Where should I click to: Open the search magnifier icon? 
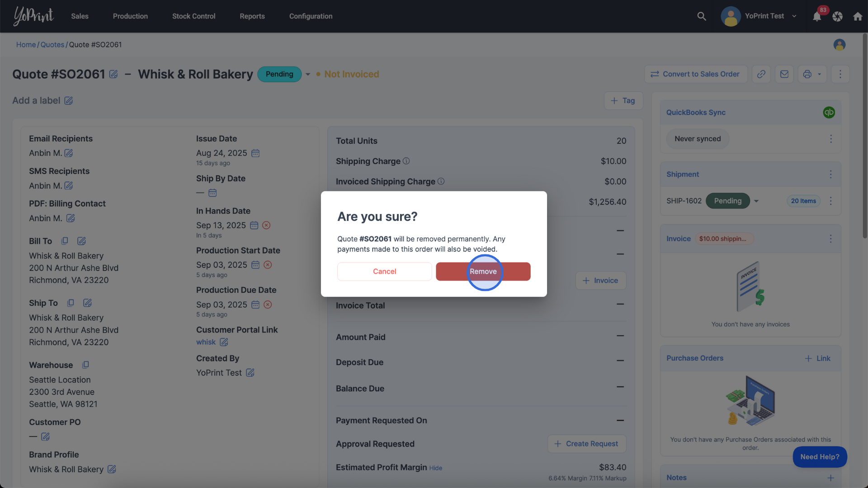701,16
